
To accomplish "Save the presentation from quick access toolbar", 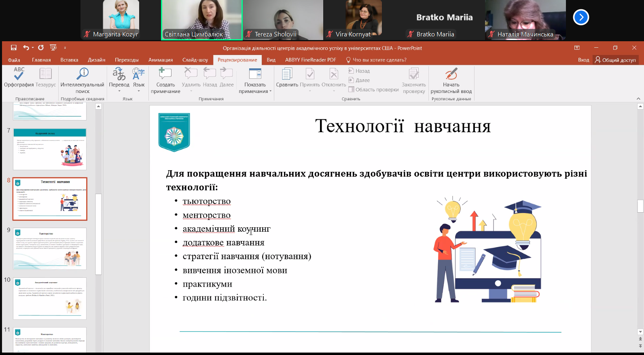I will pyautogui.click(x=13, y=48).
